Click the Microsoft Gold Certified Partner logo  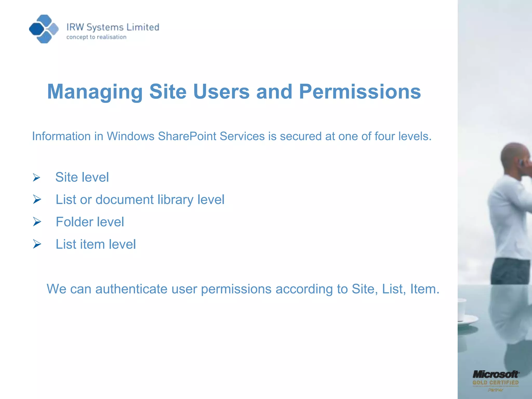[x=495, y=381]
